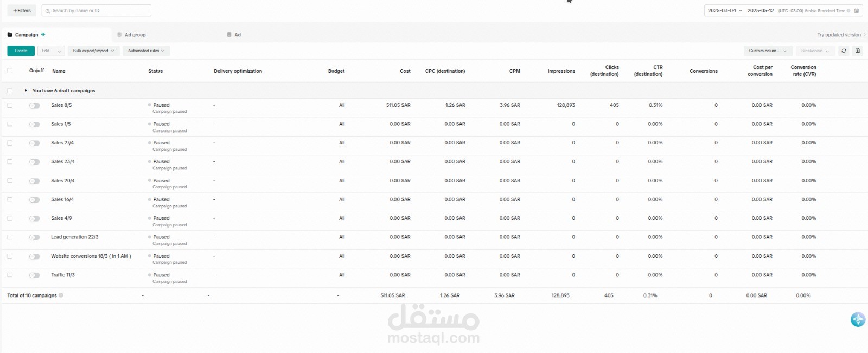This screenshot has width=868, height=353.
Task: Open the Edit dropdown
Action: coord(52,51)
